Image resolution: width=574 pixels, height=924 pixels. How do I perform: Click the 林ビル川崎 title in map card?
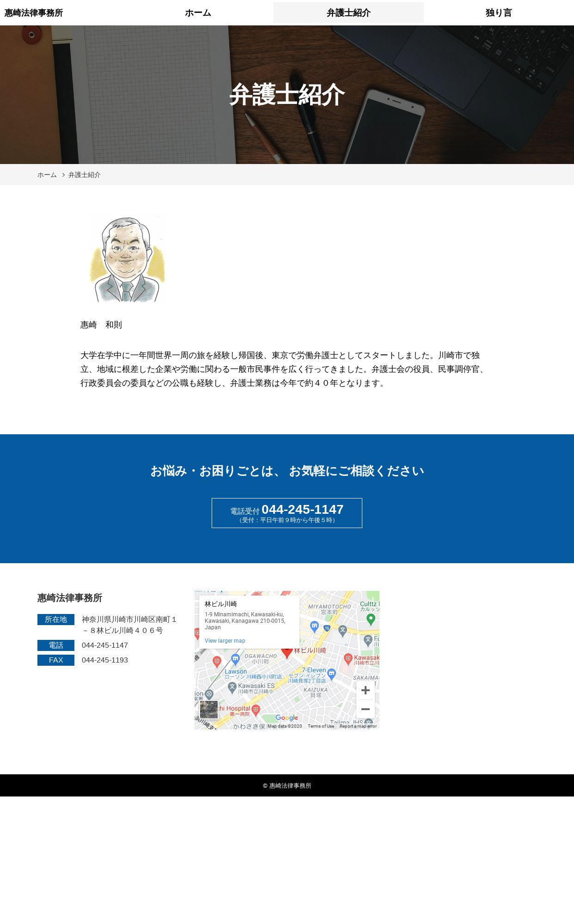221,604
